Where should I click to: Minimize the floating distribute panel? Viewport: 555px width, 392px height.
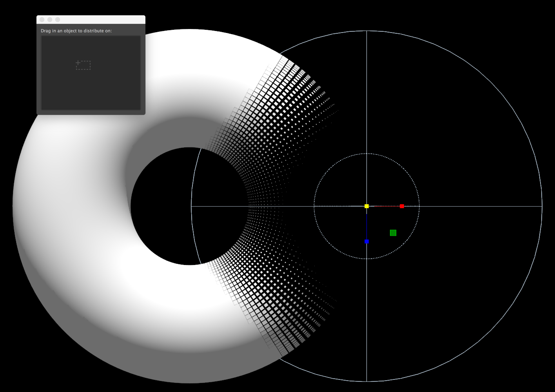pos(50,20)
